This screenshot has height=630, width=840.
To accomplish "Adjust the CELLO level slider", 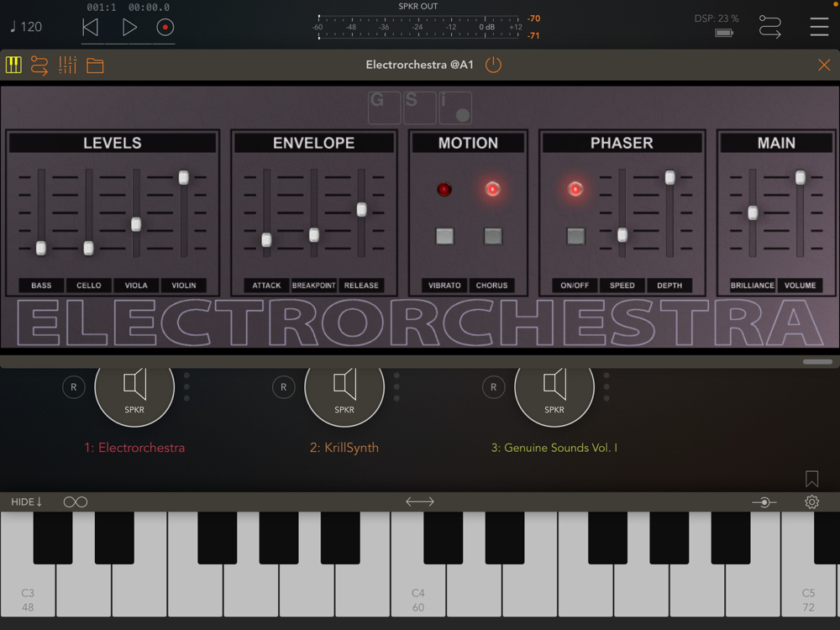I will click(89, 248).
